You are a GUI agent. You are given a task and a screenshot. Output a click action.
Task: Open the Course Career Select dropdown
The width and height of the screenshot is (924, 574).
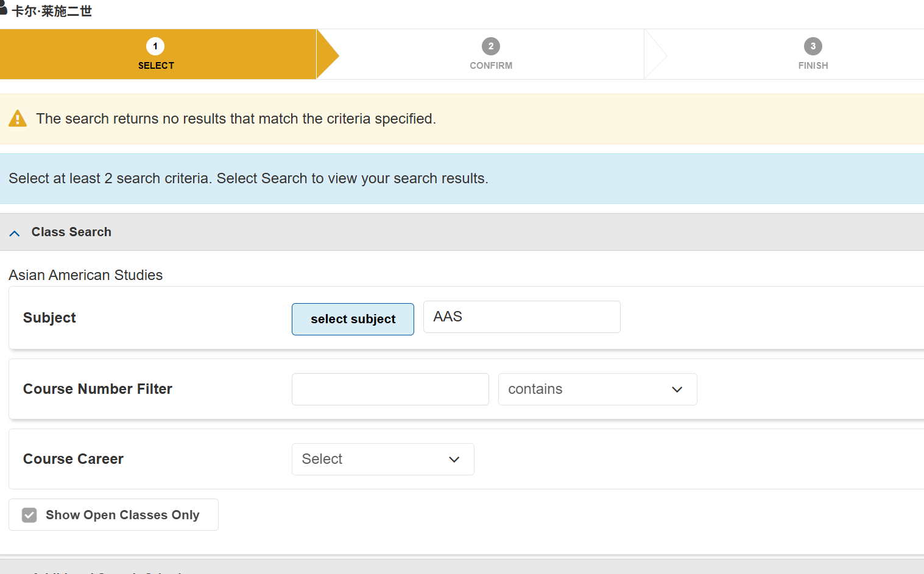[x=383, y=460]
